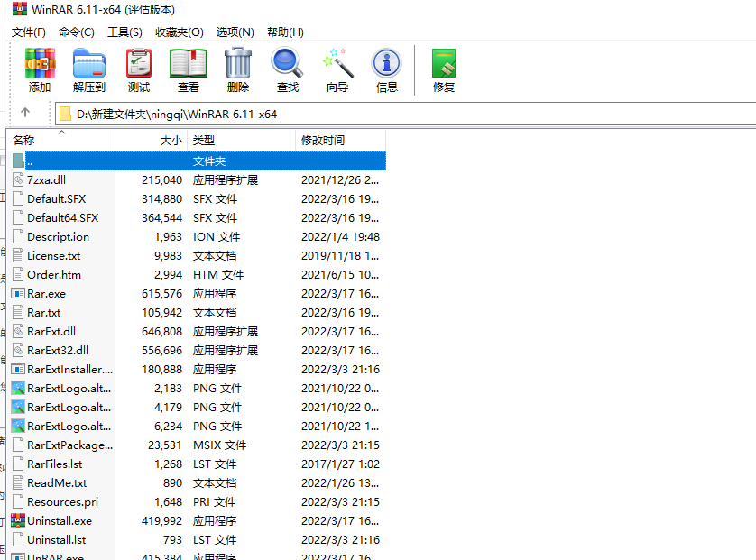This screenshot has width=756, height=560.
Task: Click the 测试 (Test) toolbar icon
Action: click(x=139, y=63)
